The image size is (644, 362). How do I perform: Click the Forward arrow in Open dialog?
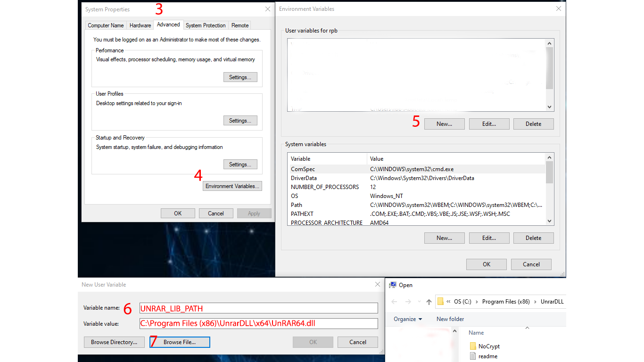(x=408, y=302)
